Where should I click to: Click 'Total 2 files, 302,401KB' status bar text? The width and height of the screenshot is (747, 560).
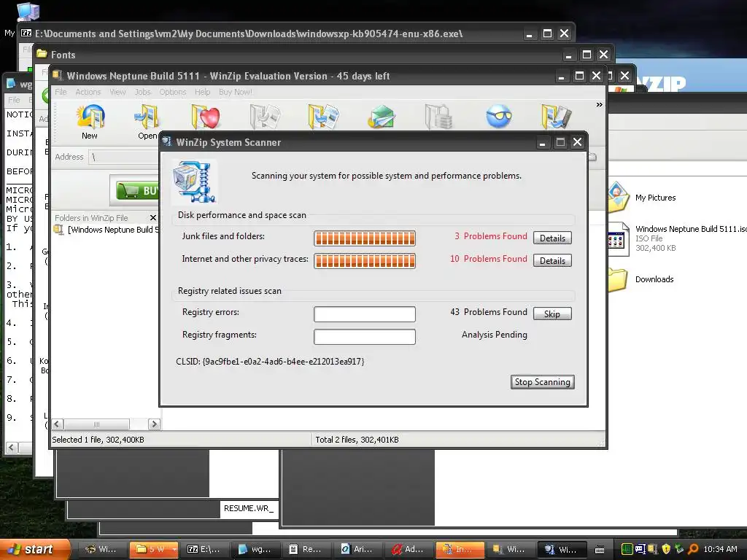[357, 440]
